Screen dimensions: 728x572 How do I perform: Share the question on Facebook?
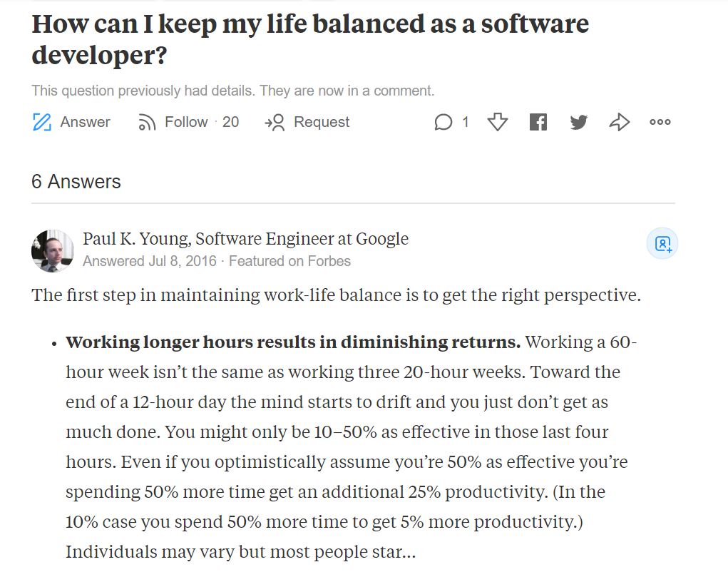[x=538, y=122]
